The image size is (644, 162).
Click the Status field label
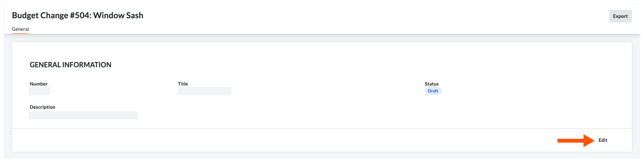tap(431, 84)
